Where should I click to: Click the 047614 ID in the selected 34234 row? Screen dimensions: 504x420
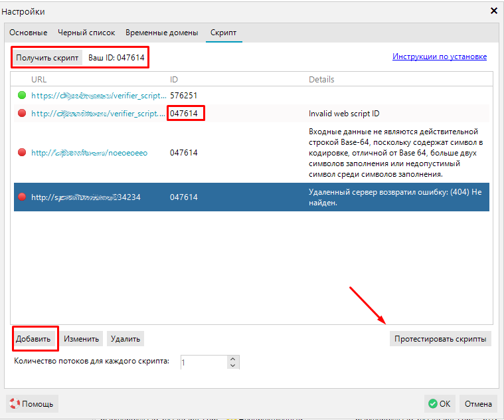[x=183, y=197]
